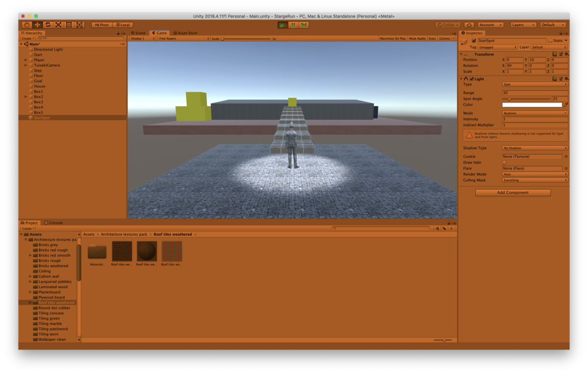Viewport: 588px width, 374px height.
Task: Toggle the StartSpot active checkbox
Action: [x=474, y=41]
